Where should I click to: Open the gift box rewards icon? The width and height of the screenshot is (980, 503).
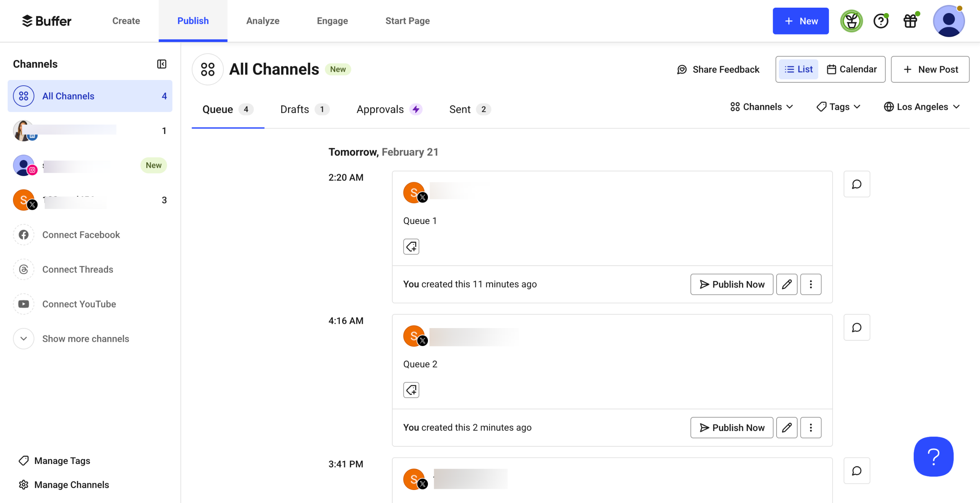point(910,21)
